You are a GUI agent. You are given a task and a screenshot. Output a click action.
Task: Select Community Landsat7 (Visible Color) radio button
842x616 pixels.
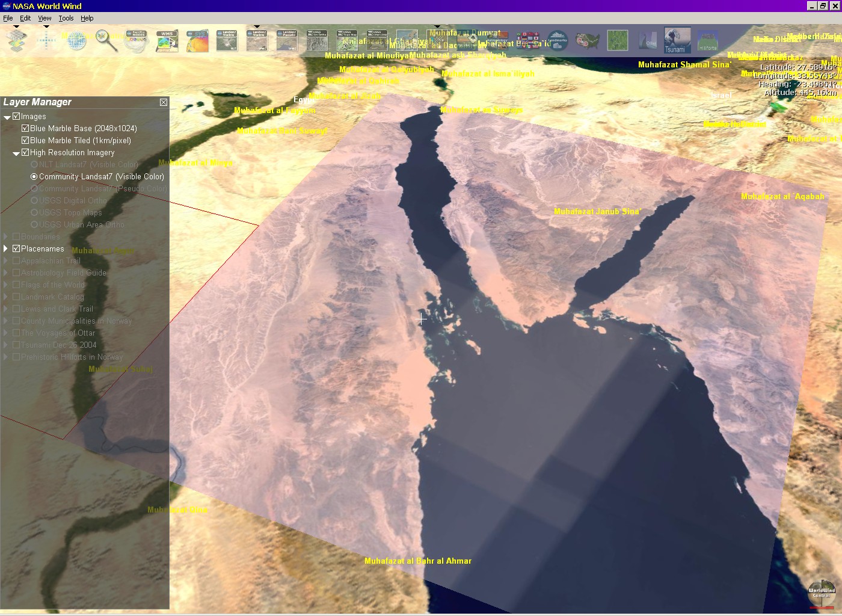34,176
